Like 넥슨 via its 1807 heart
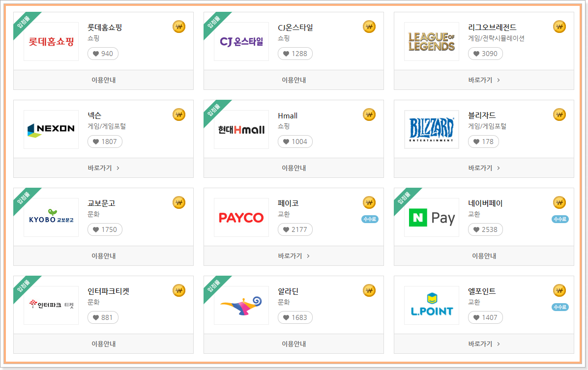Viewport: 588px width, 370px height. [x=105, y=142]
